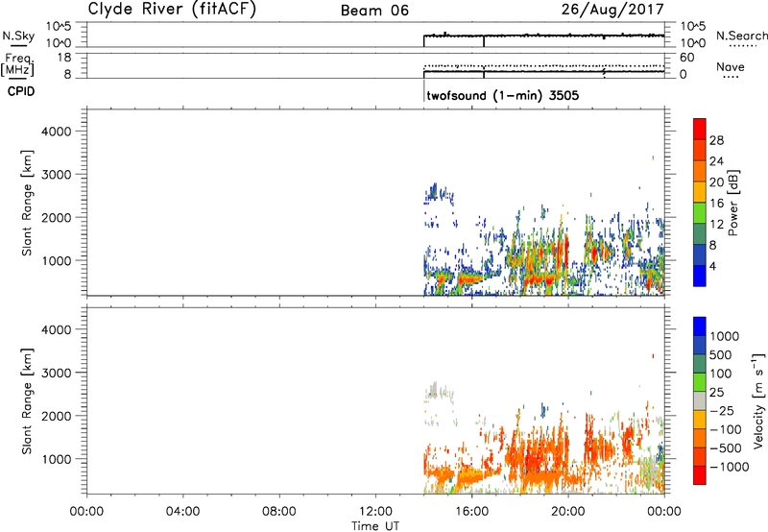The height and width of the screenshot is (532, 768).
Task: Click the isolated red dot near 3400 km in velocity plot
Action: pos(653,356)
